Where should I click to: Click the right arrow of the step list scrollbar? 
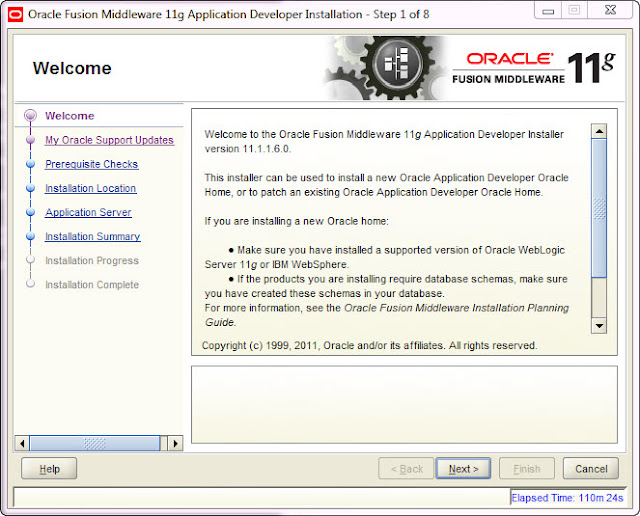click(x=176, y=443)
